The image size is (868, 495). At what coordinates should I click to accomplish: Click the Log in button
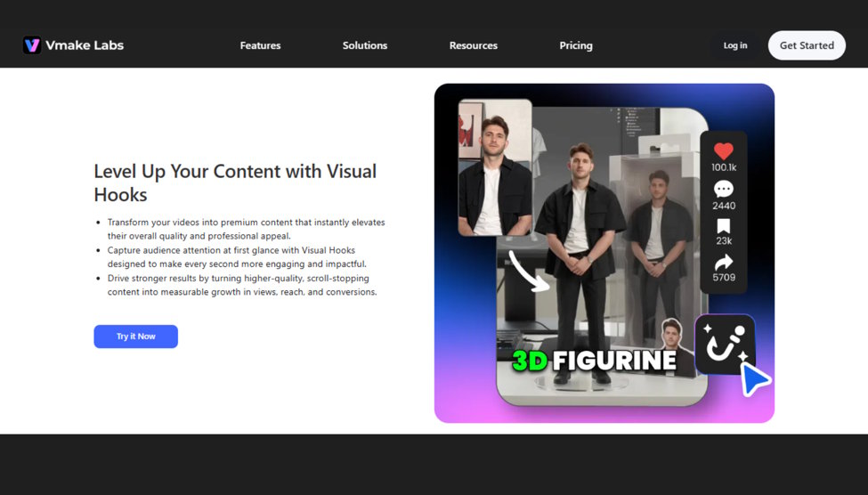point(735,45)
